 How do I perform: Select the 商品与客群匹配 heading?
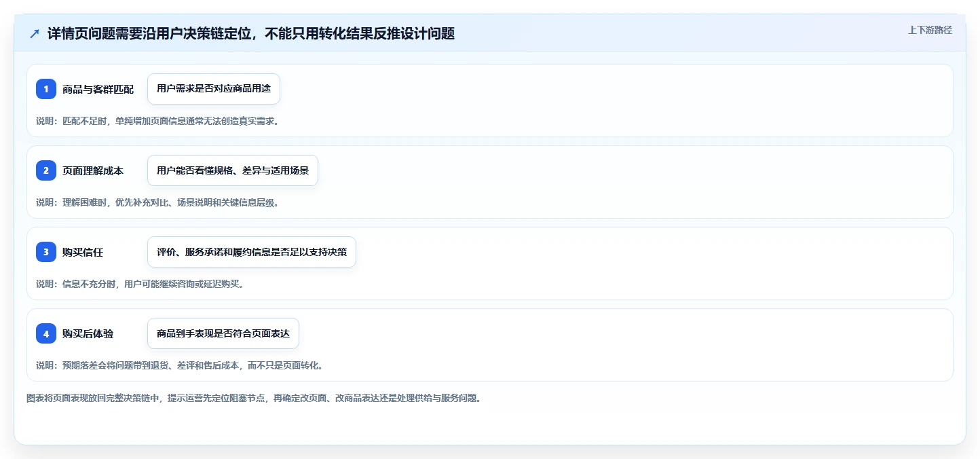98,89
